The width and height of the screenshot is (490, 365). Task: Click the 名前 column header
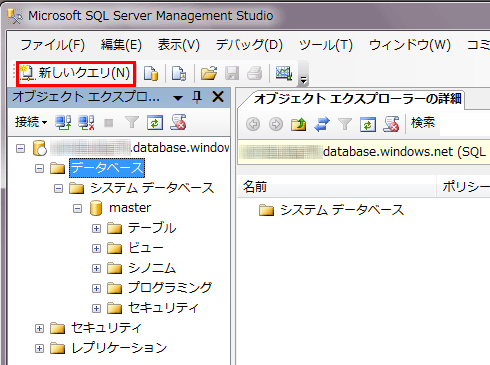coord(337,186)
